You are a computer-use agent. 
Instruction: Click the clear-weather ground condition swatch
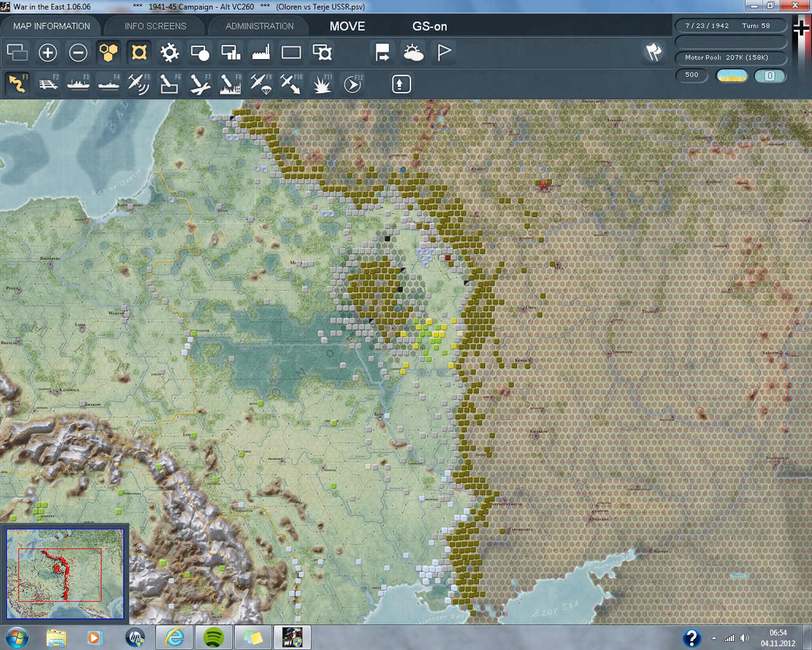coord(731,76)
